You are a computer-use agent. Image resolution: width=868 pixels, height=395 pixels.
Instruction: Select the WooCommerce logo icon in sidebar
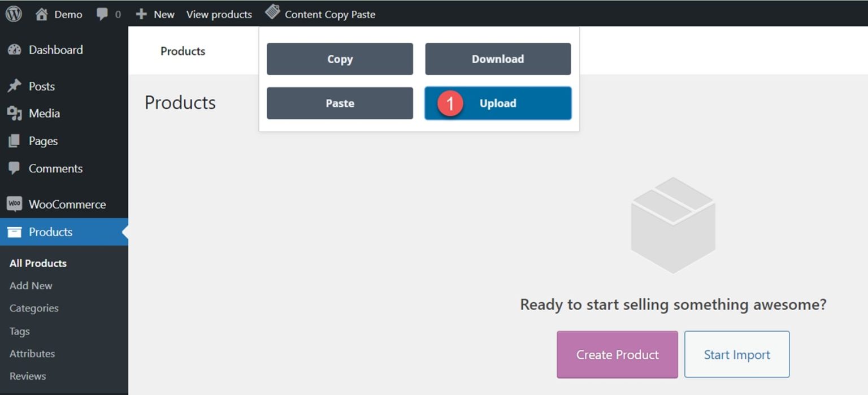click(14, 204)
